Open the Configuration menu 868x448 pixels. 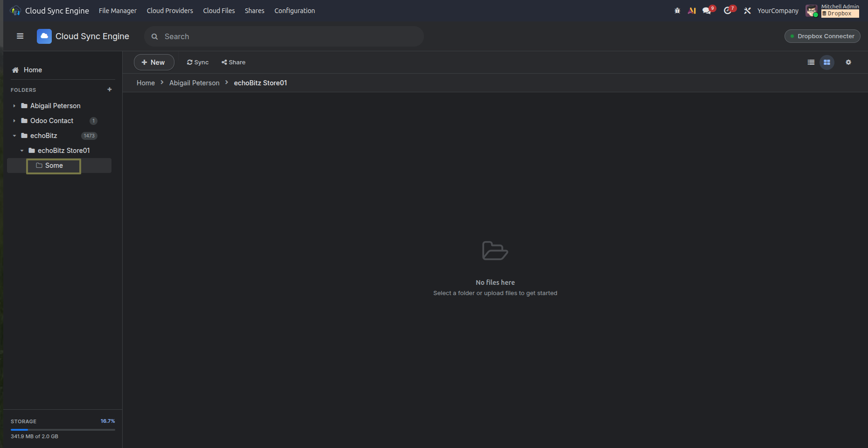[295, 11]
